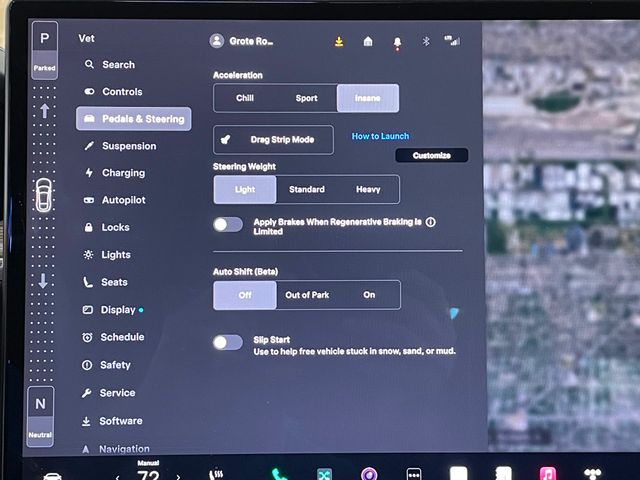
Task: Tap the LTE signal strength icon
Action: (x=452, y=41)
